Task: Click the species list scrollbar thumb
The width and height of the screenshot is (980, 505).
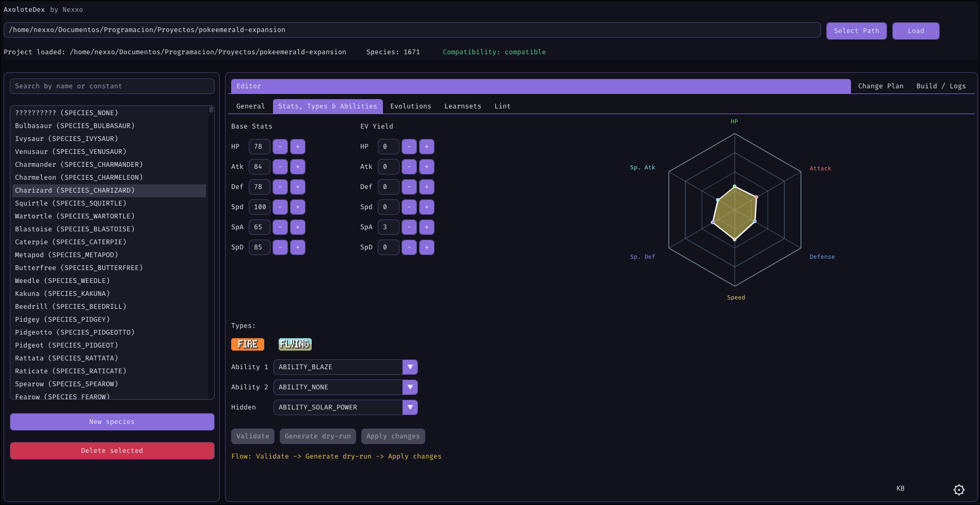Action: tap(211, 109)
